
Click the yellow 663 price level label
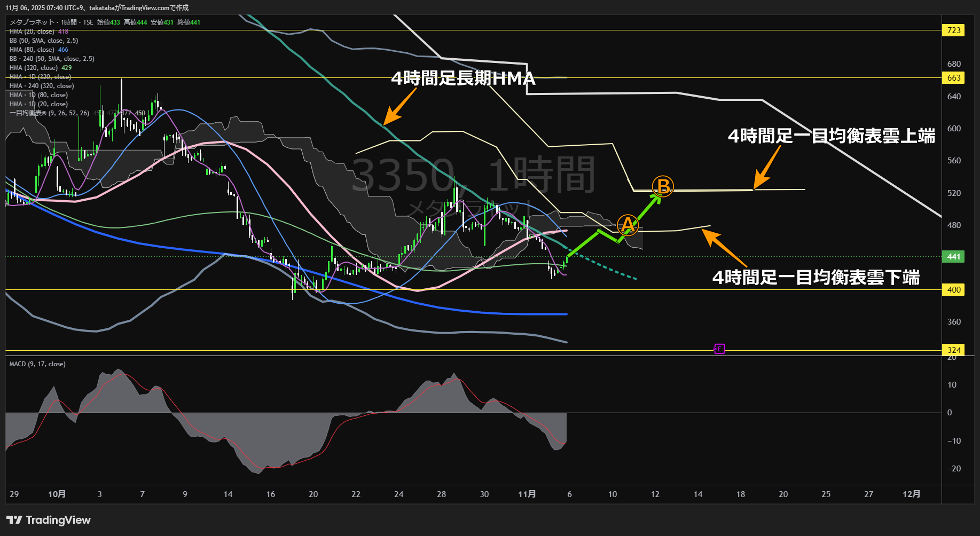(x=954, y=78)
